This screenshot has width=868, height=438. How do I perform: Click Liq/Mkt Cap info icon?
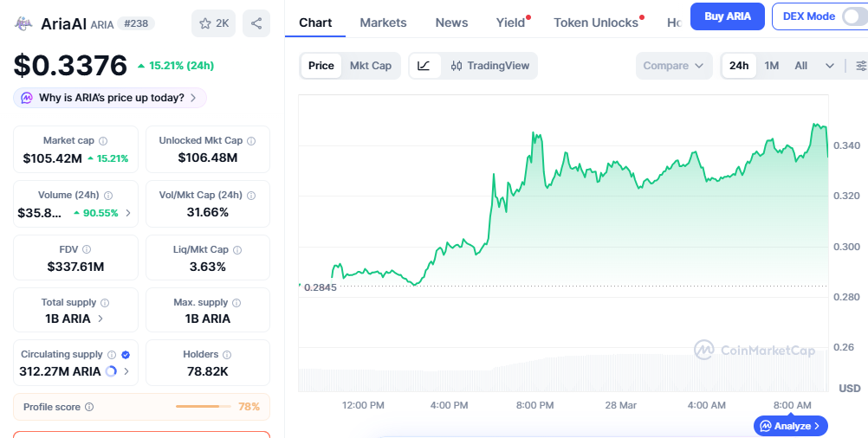237,250
